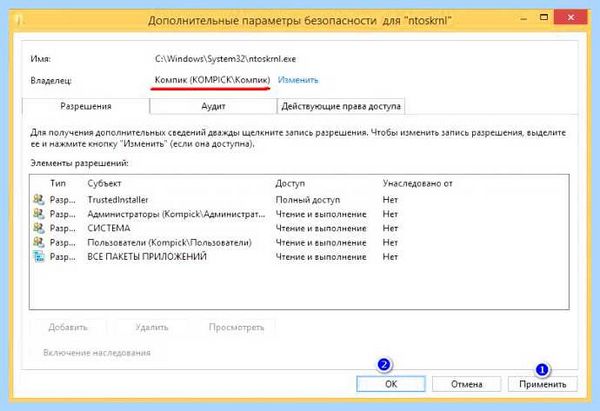Close the ntoskrnl security dialog

point(571,17)
